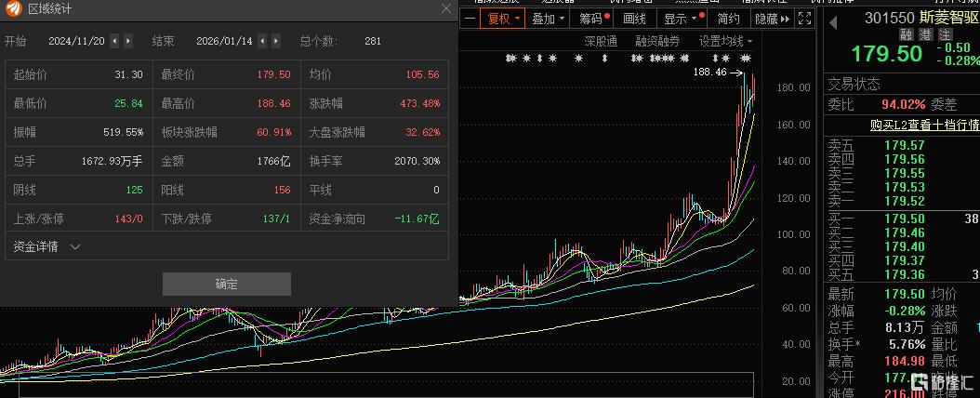Switch to 简约 simple view
The image size is (980, 398).
coord(729,19)
